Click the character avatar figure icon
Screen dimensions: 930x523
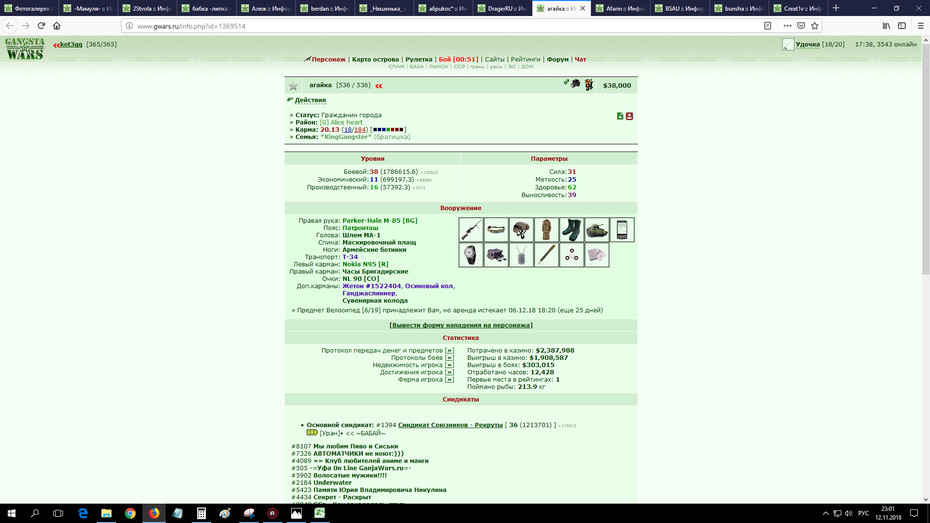(x=588, y=85)
